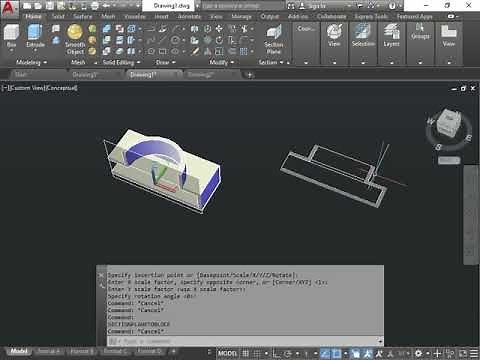Image resolution: width=480 pixels, height=360 pixels.
Task: Select the Box modeling tool
Action: [11, 36]
